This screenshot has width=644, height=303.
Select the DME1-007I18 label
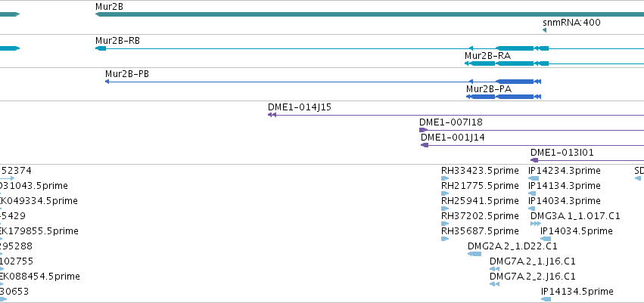pyautogui.click(x=450, y=122)
